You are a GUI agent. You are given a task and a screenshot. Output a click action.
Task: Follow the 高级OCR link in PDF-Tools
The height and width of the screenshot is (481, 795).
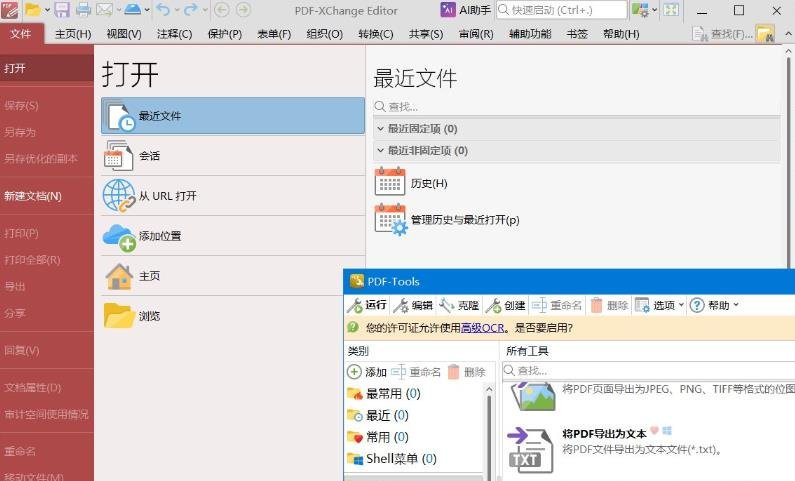(482, 328)
